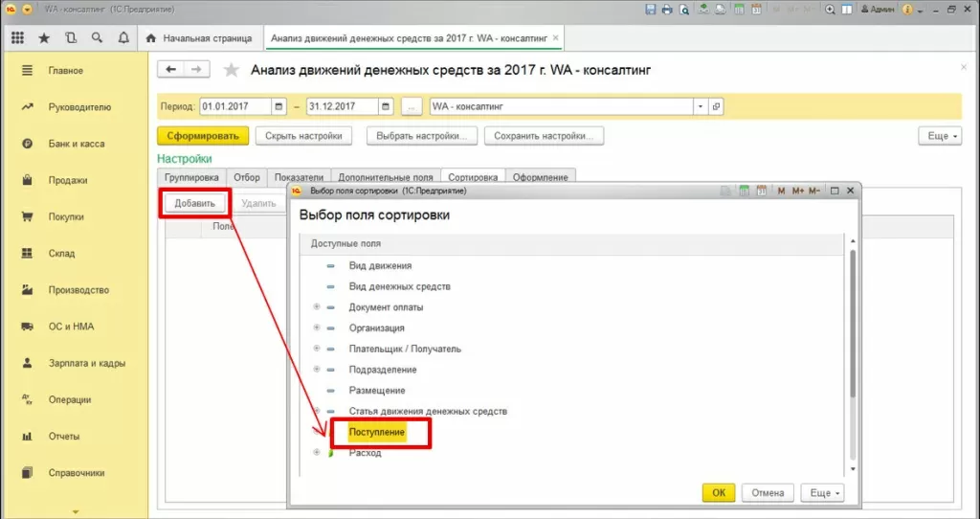The width and height of the screenshot is (980, 519).
Task: Switch to the Отбор tab
Action: (247, 177)
